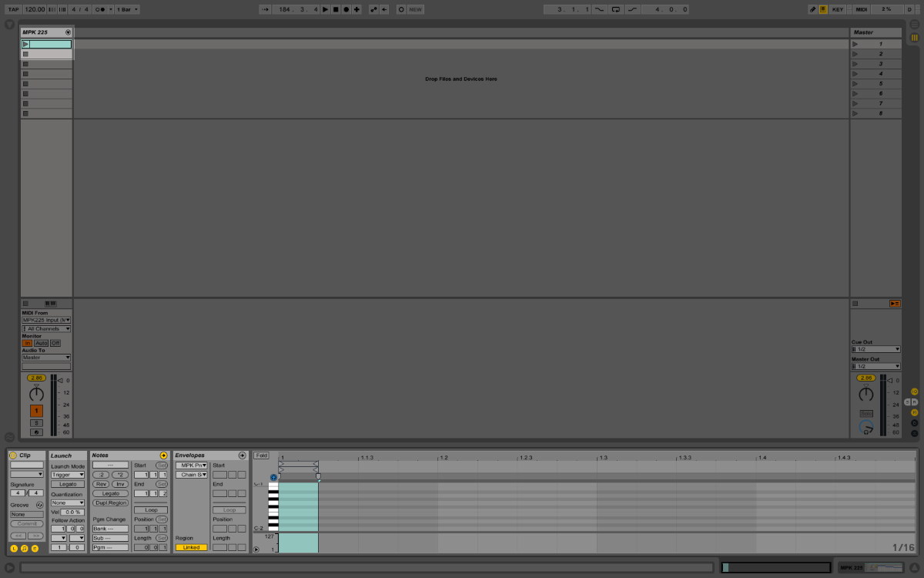Expand the Audio To Master dropdown

click(46, 358)
